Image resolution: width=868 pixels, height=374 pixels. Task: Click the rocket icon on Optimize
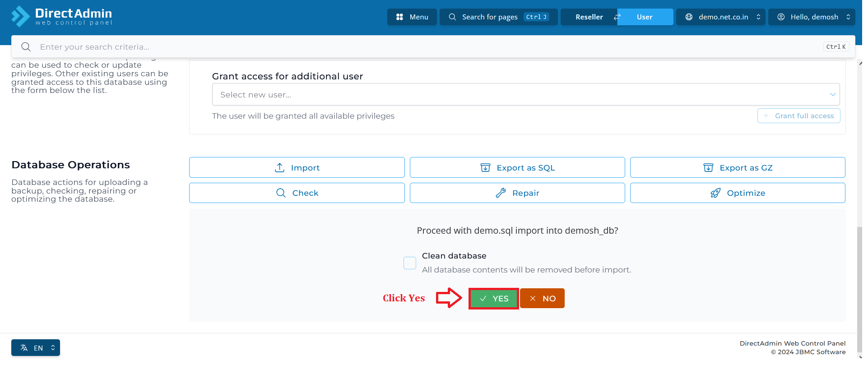pos(715,193)
